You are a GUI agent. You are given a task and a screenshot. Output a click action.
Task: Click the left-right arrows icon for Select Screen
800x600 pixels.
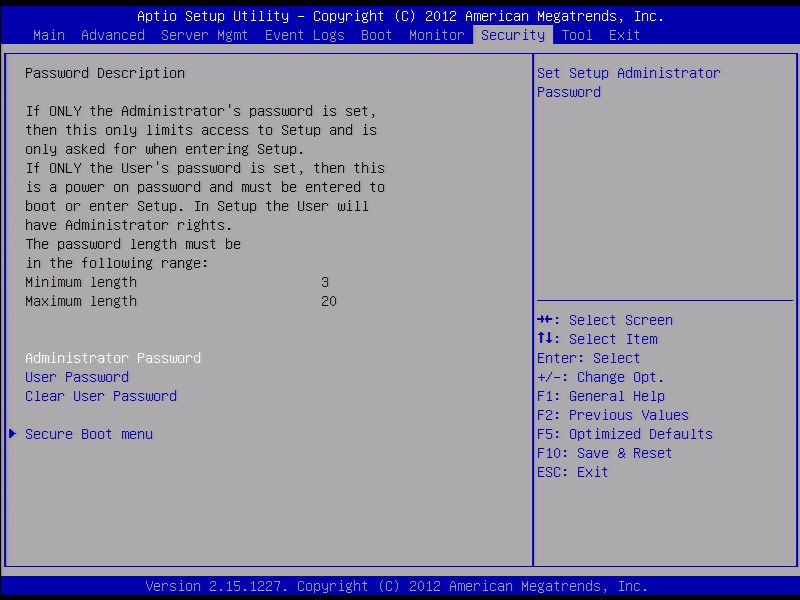544,319
